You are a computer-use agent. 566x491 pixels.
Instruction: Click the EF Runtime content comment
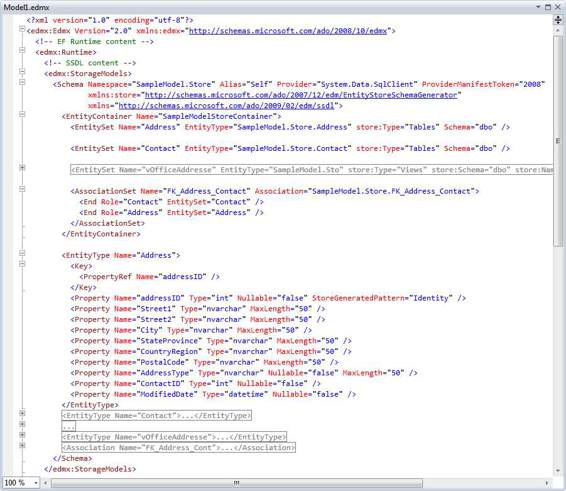click(x=95, y=42)
